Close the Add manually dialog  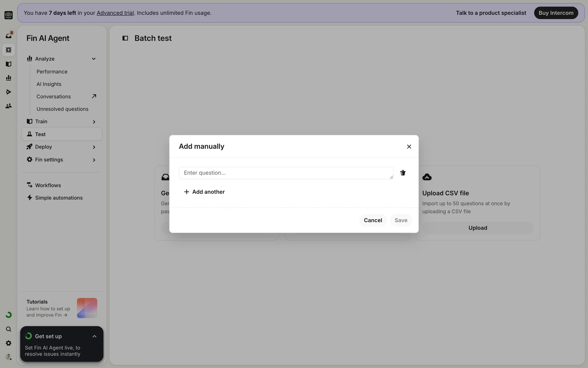tap(409, 147)
